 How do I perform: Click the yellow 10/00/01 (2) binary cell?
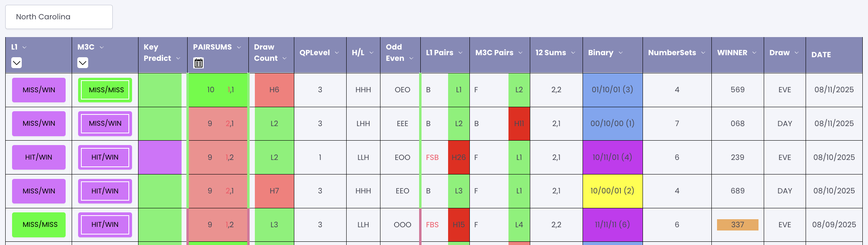(612, 191)
